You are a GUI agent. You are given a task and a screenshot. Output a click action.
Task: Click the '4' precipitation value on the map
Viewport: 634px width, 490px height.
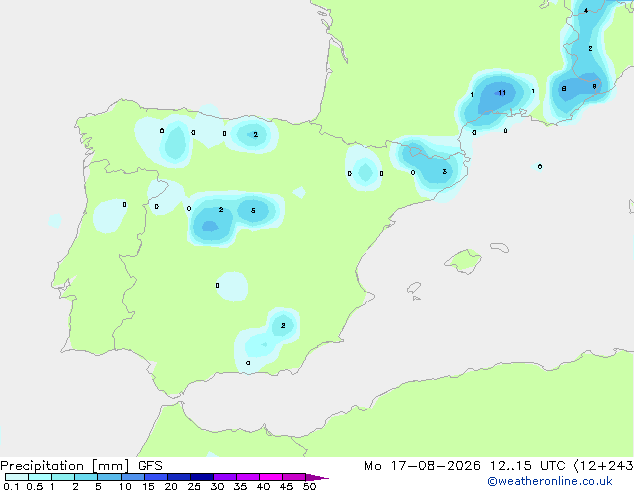point(586,11)
